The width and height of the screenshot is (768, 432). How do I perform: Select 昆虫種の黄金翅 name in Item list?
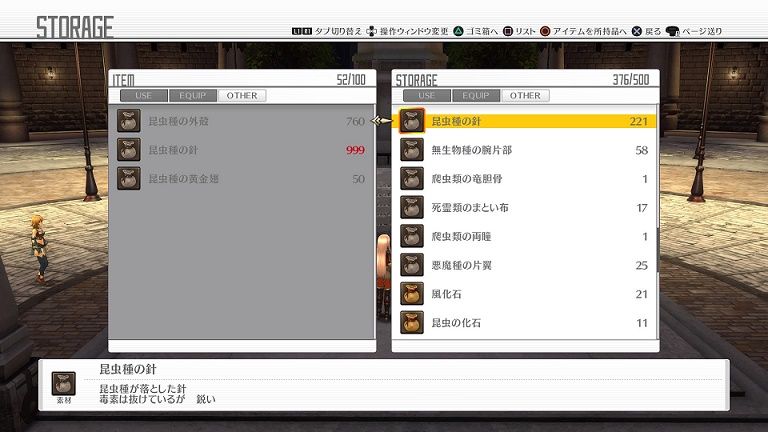(184, 179)
